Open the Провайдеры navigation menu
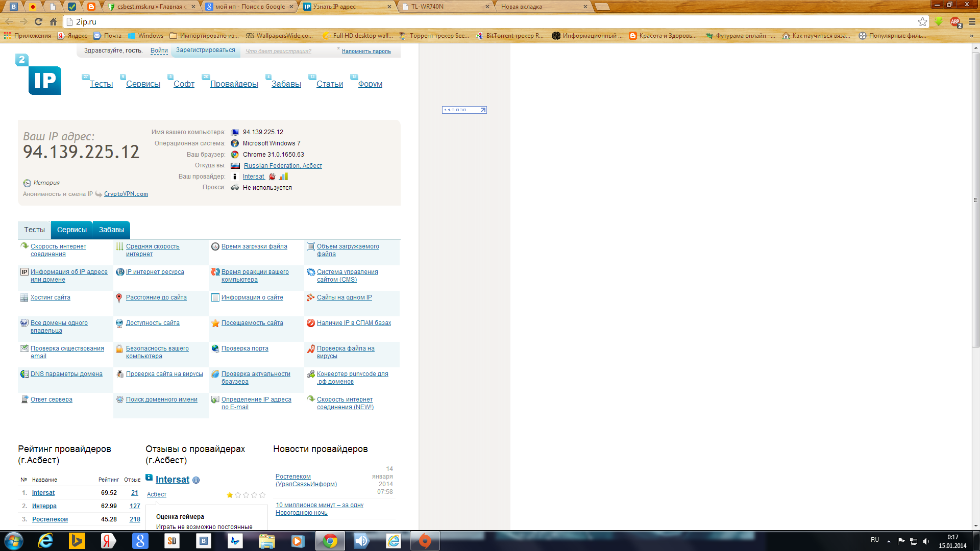 point(234,84)
